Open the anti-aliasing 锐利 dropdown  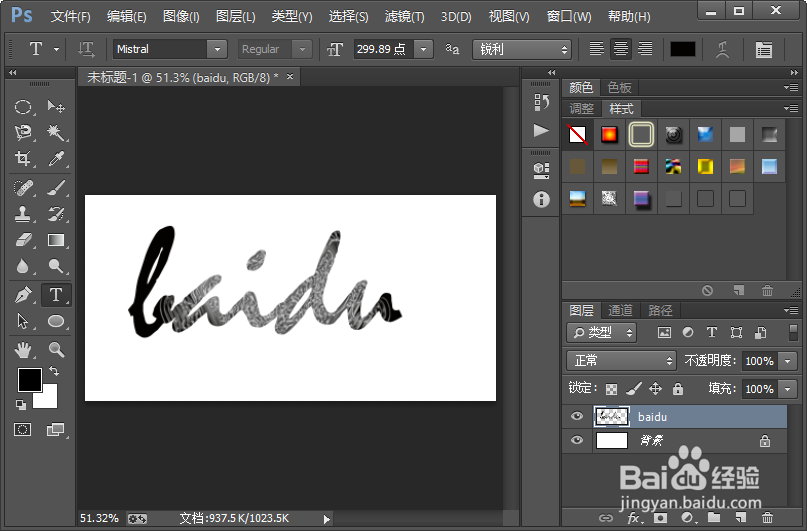(x=522, y=49)
